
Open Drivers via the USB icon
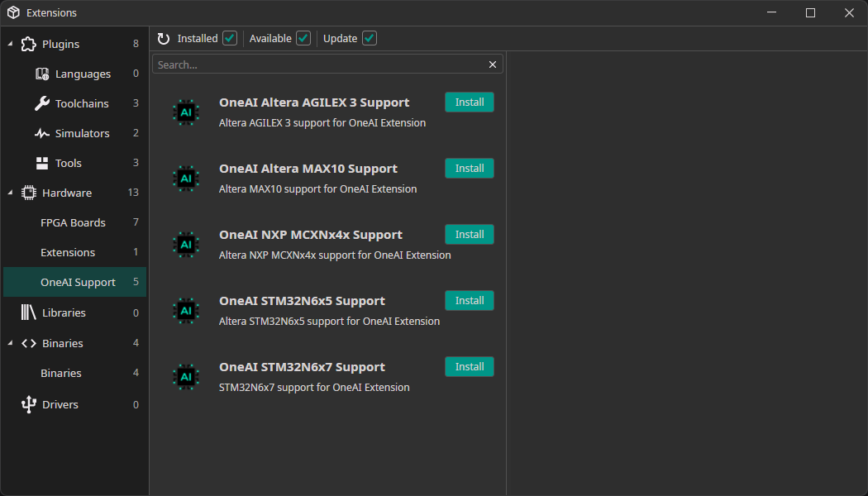tap(29, 403)
